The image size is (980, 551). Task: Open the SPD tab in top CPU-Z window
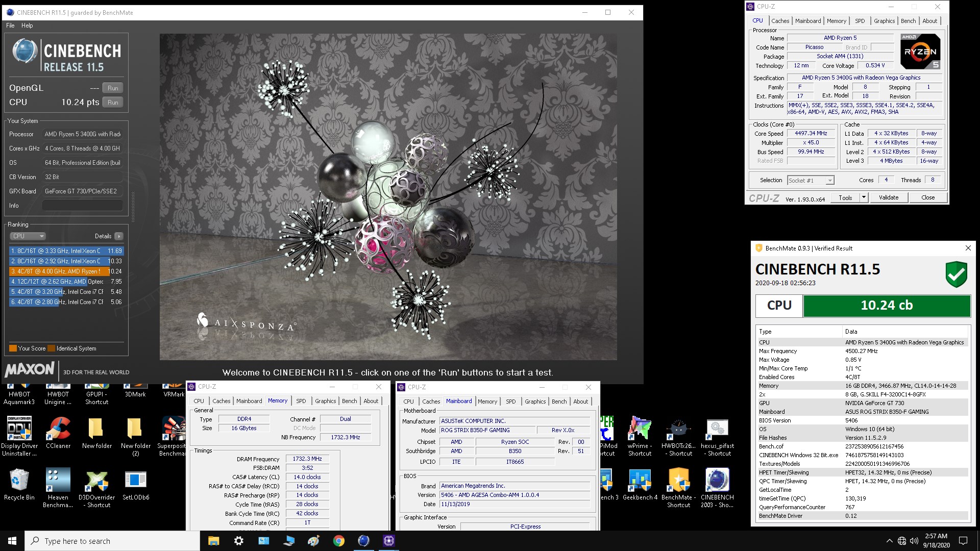pyautogui.click(x=860, y=21)
